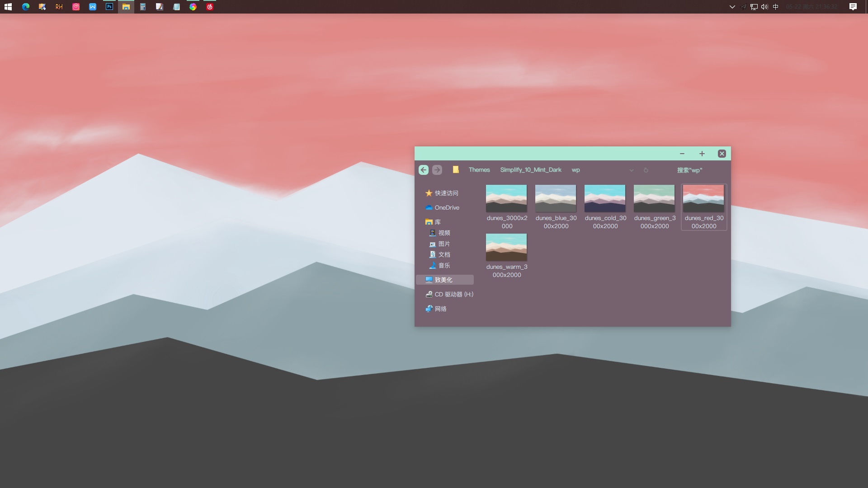This screenshot has width=868, height=488.
Task: Select 网络 in the navigation pane
Action: tap(436, 309)
